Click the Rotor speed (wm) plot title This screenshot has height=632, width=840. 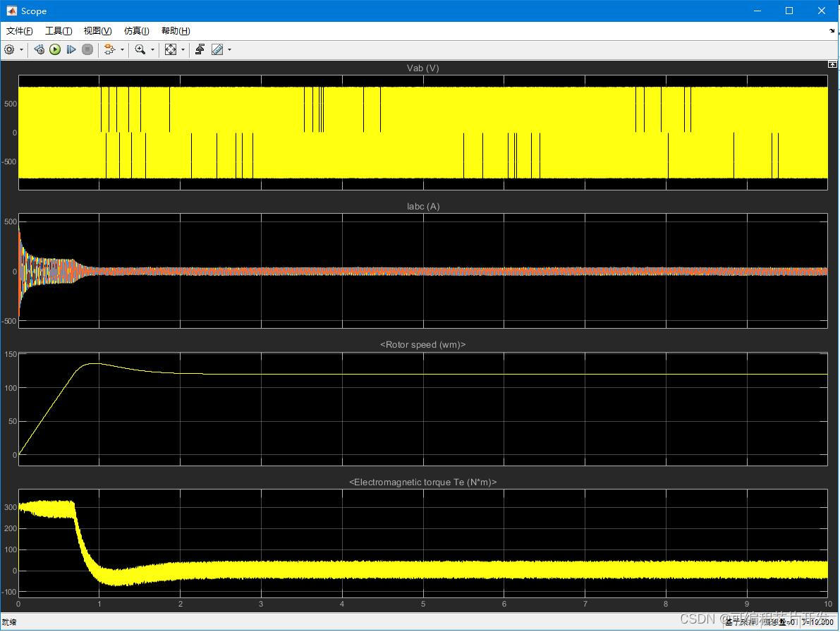tap(422, 344)
